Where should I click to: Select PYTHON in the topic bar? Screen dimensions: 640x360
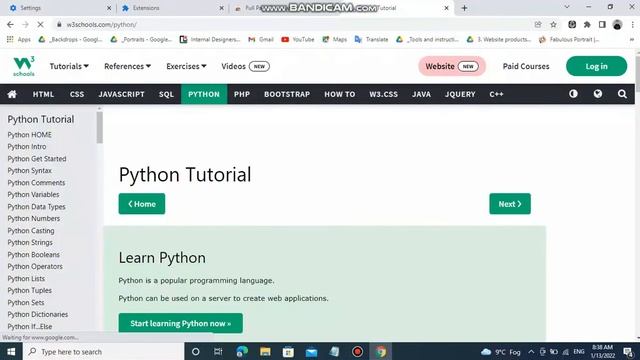point(204,94)
